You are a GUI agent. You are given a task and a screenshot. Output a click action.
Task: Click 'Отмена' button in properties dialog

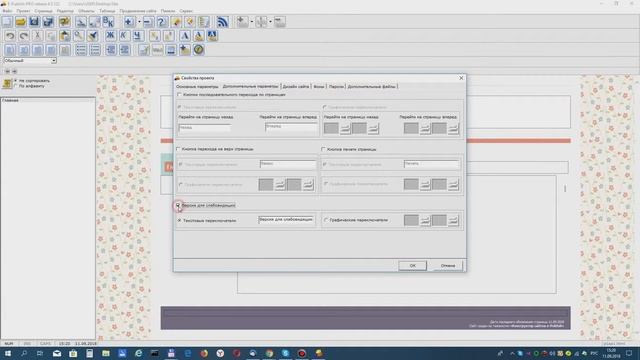pyautogui.click(x=448, y=266)
